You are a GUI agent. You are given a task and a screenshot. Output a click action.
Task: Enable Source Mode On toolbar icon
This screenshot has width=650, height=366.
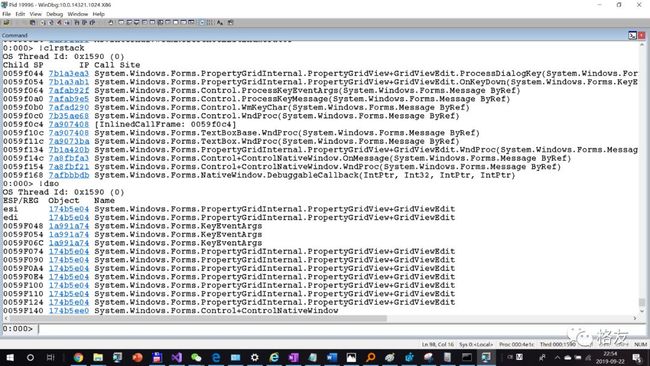coord(202,22)
